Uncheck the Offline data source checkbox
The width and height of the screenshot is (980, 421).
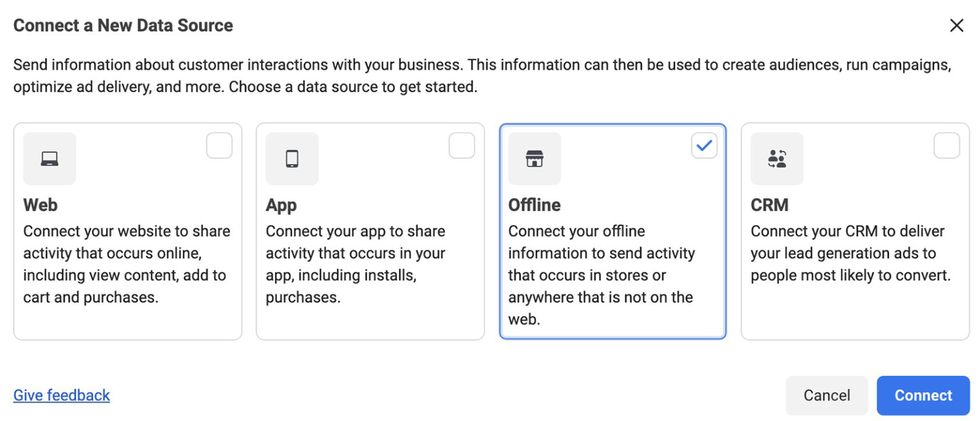click(x=704, y=146)
